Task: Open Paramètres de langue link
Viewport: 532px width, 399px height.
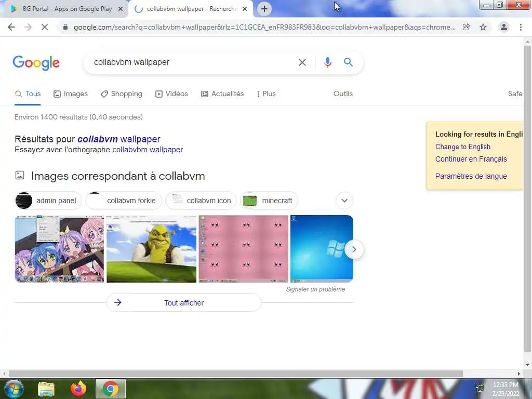Action: (x=471, y=176)
